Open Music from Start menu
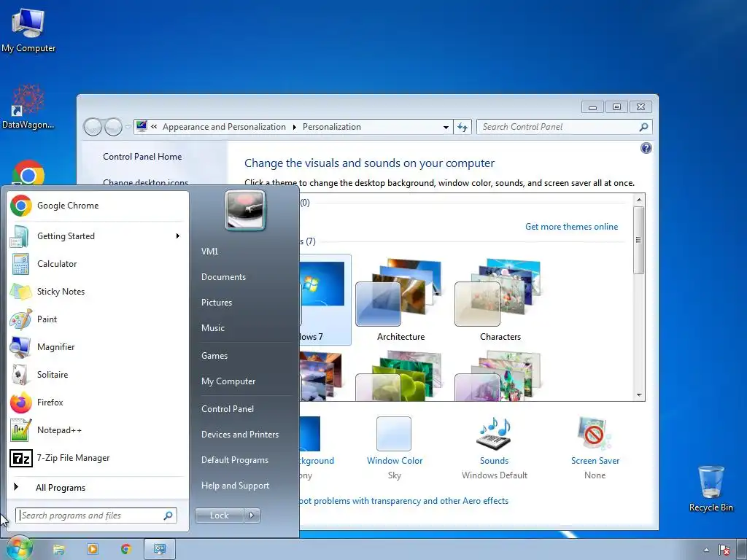The height and width of the screenshot is (560, 747). pos(213,328)
